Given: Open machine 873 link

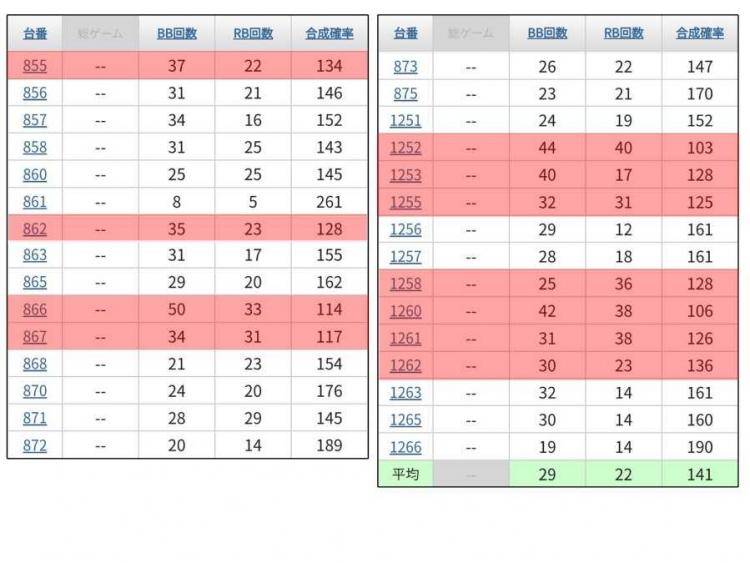Looking at the screenshot, I should (x=406, y=66).
